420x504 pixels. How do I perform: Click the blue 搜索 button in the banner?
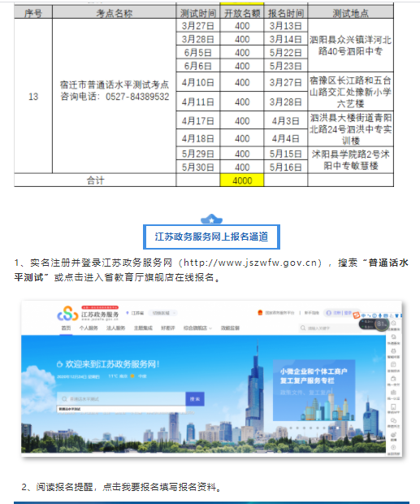tap(195, 399)
